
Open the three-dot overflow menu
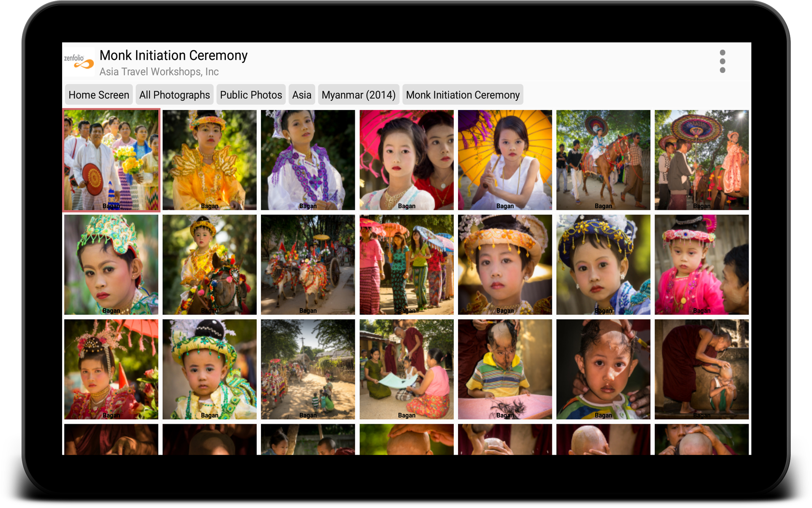pos(722,61)
